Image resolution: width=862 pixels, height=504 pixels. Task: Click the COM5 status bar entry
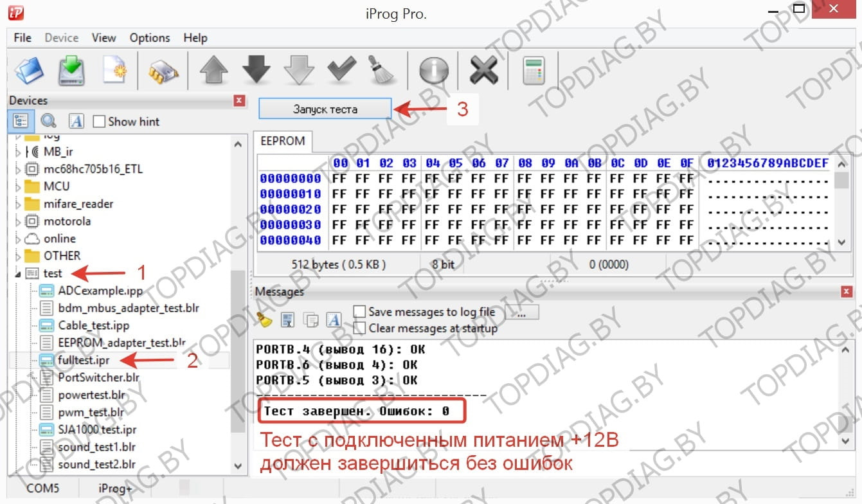42,488
